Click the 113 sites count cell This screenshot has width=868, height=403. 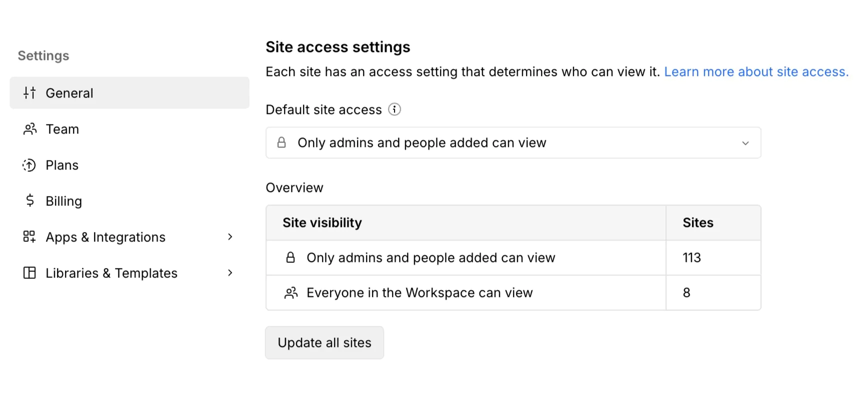coord(692,258)
